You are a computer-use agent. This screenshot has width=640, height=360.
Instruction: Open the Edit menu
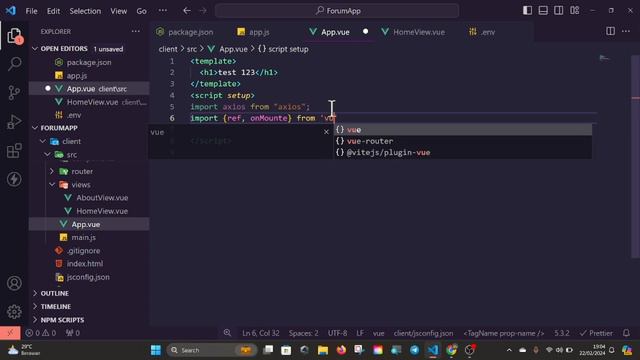[x=53, y=11]
